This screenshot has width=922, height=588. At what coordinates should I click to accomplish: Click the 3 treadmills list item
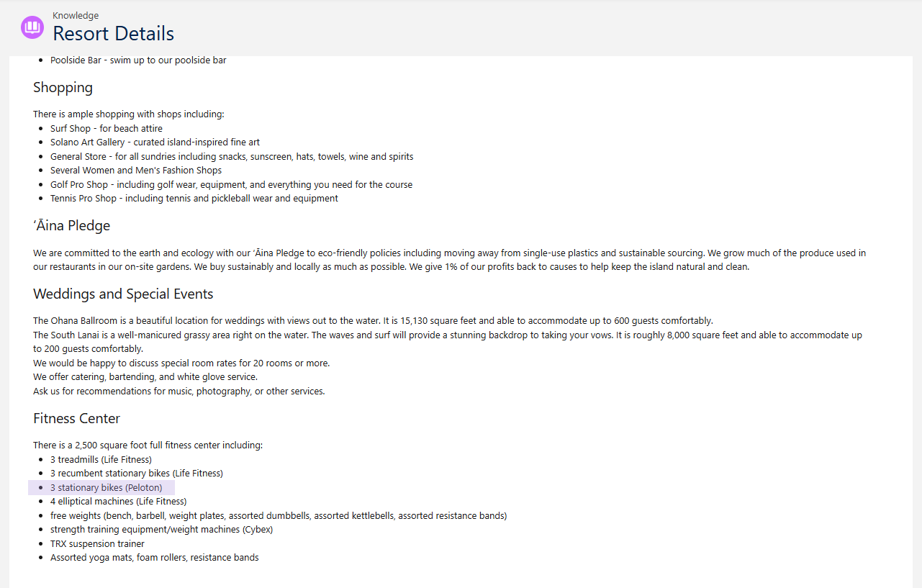(101, 460)
